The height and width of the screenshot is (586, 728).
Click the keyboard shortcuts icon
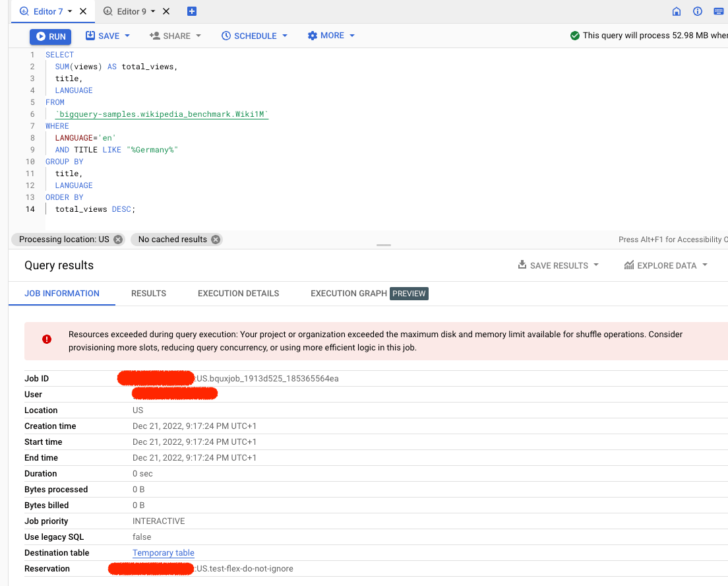720,11
